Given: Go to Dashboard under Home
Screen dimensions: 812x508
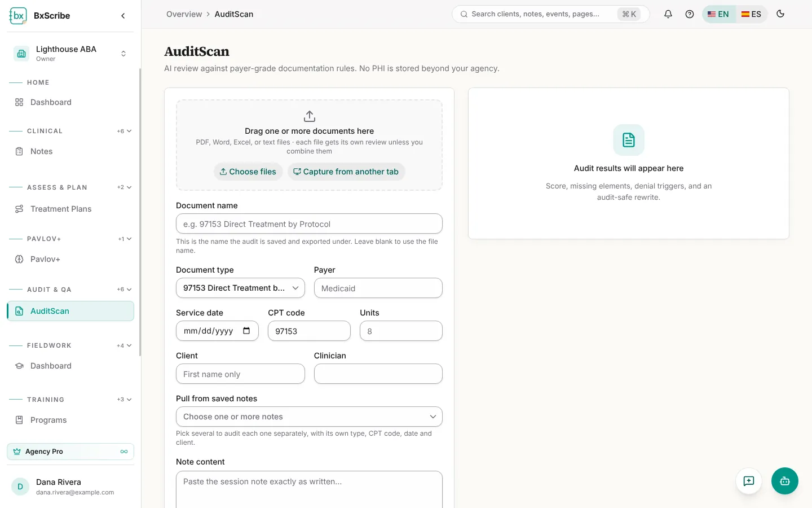Looking at the screenshot, I should (70, 102).
